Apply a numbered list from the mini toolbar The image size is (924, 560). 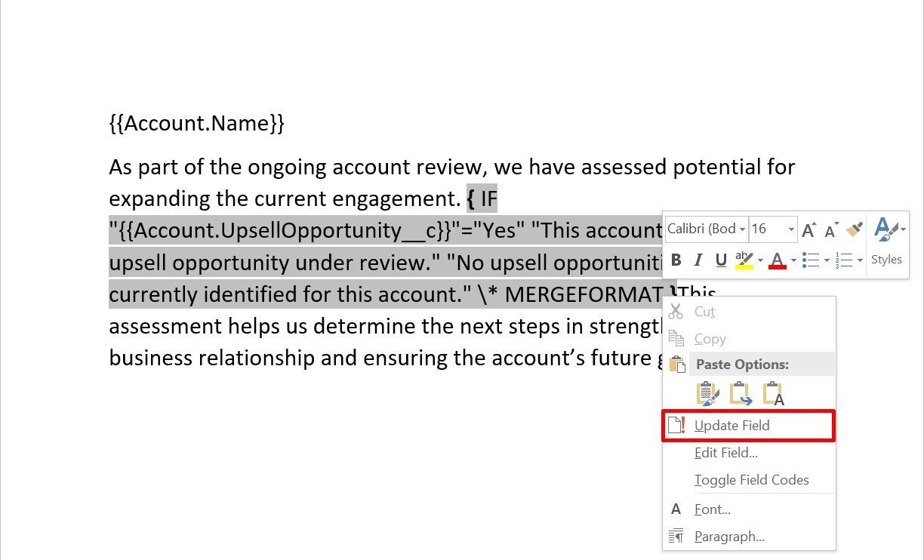[x=844, y=260]
